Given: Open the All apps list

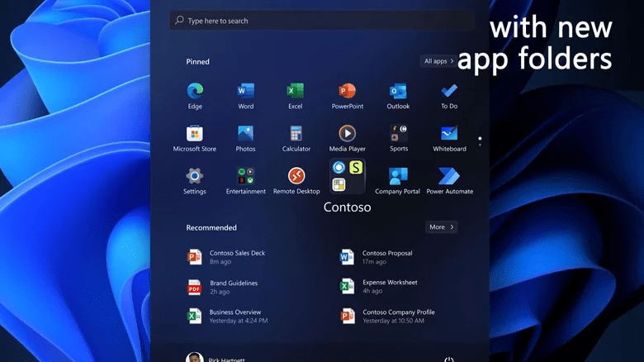Looking at the screenshot, I should [438, 61].
